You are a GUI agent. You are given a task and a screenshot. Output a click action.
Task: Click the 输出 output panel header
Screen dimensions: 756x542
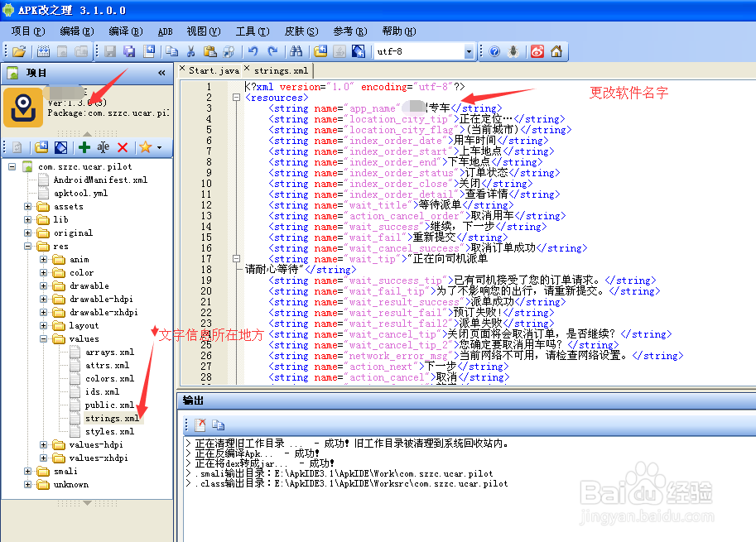[193, 401]
